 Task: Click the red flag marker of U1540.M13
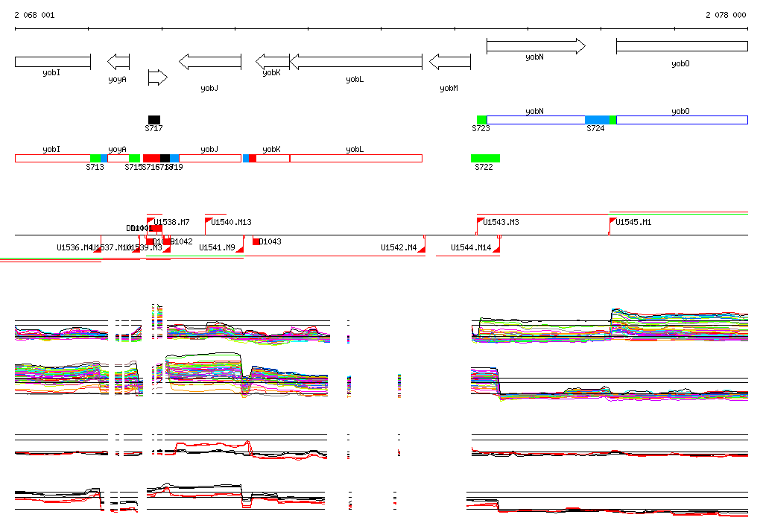point(209,221)
